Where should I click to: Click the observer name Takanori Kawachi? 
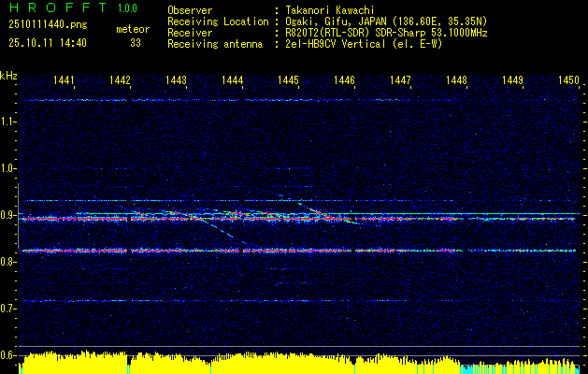[330, 10]
